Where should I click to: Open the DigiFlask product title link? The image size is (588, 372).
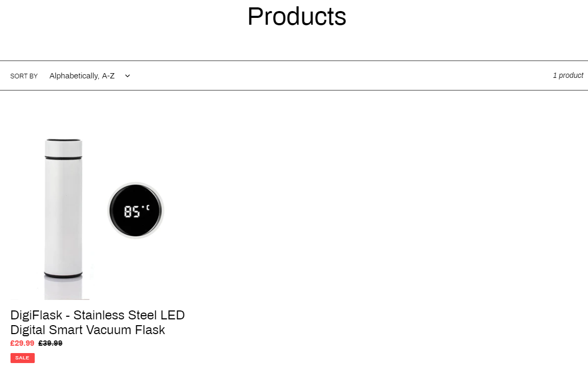97,323
